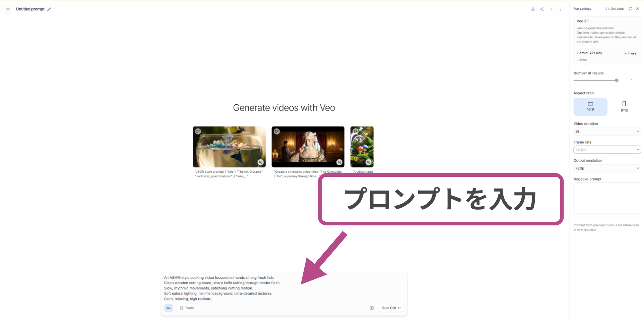The height and width of the screenshot is (322, 644).
Task: Open the Veo 3.1 model selector
Action: [607, 31]
